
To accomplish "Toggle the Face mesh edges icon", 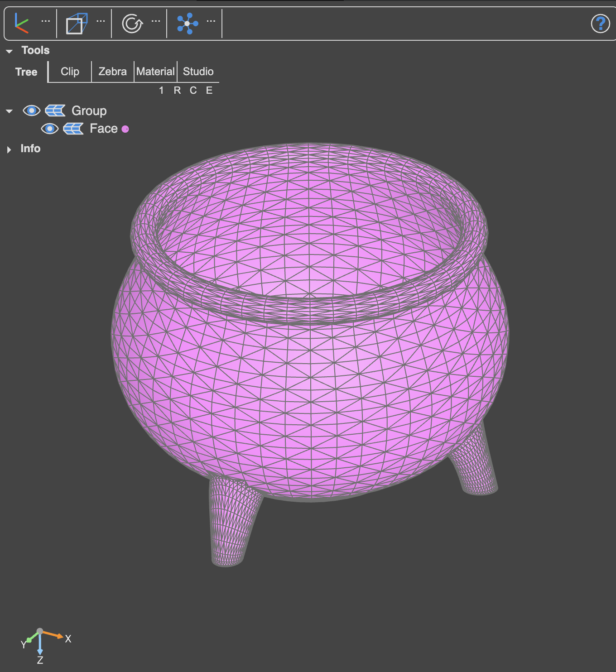I will coord(73,129).
